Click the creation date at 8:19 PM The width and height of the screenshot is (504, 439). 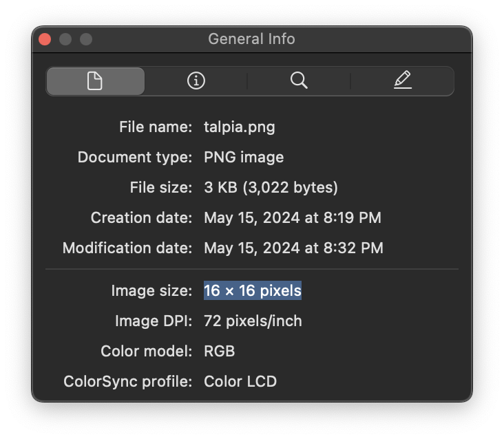(x=293, y=218)
